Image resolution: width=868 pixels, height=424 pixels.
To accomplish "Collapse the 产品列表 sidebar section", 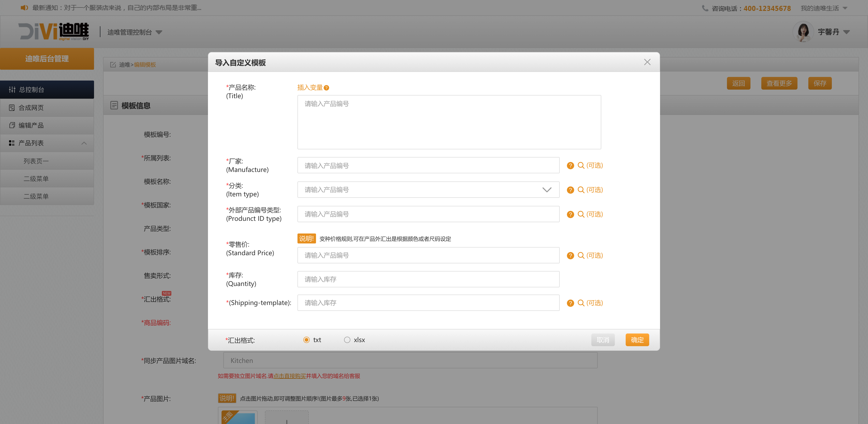I will point(84,143).
